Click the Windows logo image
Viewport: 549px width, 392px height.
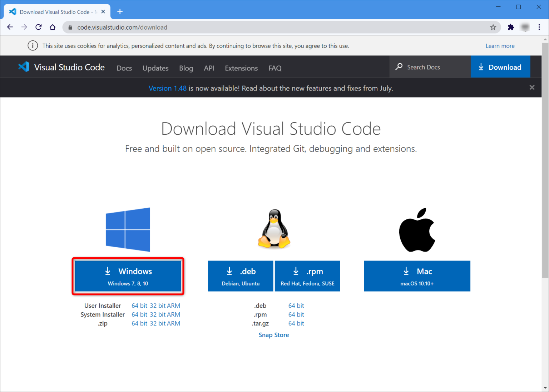pyautogui.click(x=128, y=229)
